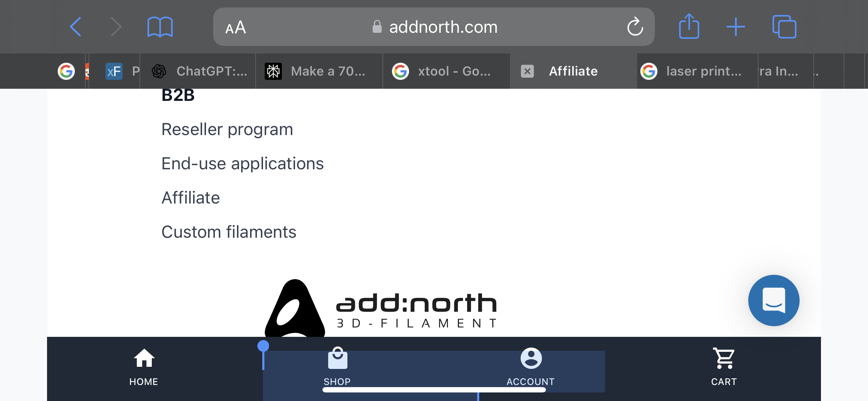
Task: Switch to the laser print Google tab
Action: (697, 71)
